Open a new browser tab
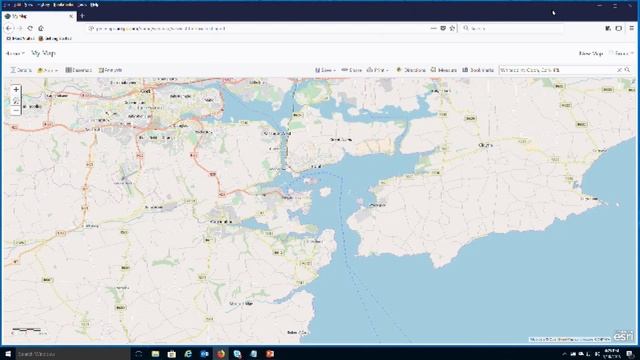 82,16
